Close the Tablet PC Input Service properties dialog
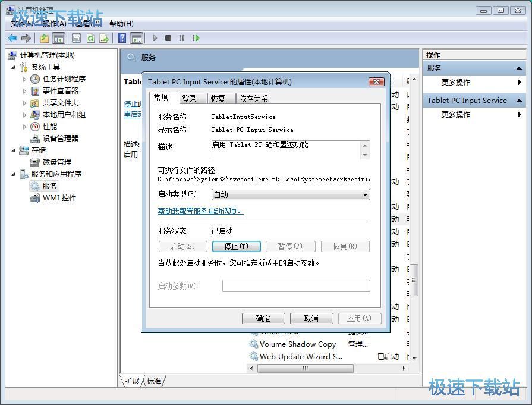The image size is (532, 405). (x=377, y=82)
